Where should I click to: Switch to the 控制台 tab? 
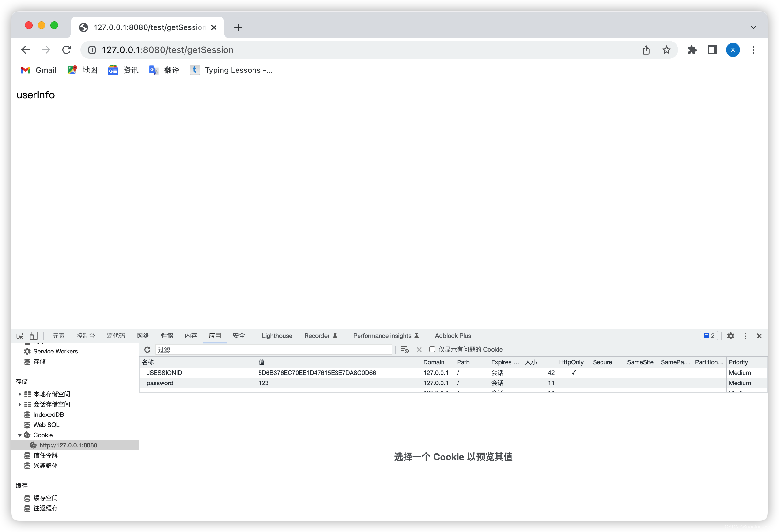click(x=86, y=336)
